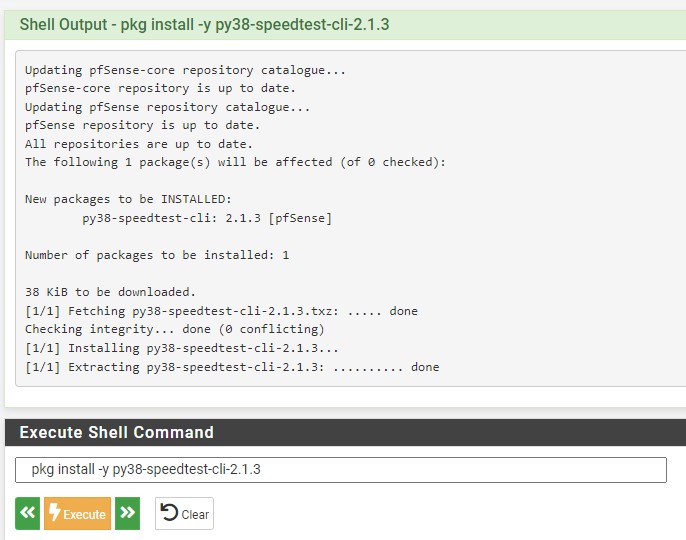The image size is (686, 540).
Task: Select the Execute Shell Command heading
Action: click(x=117, y=432)
